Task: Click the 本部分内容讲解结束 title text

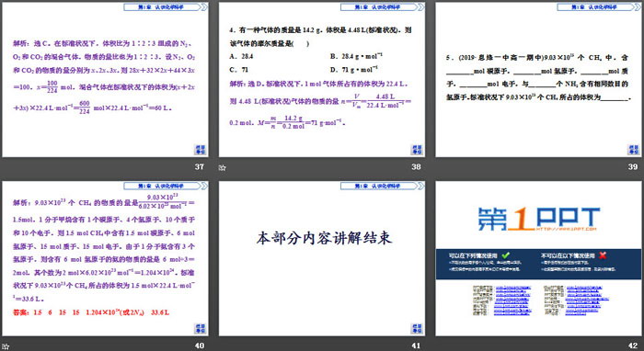Action: coord(324,238)
